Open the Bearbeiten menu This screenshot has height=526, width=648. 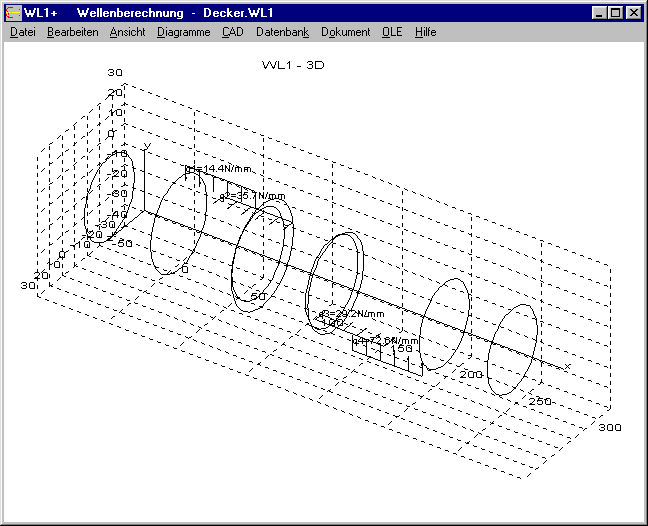72,32
